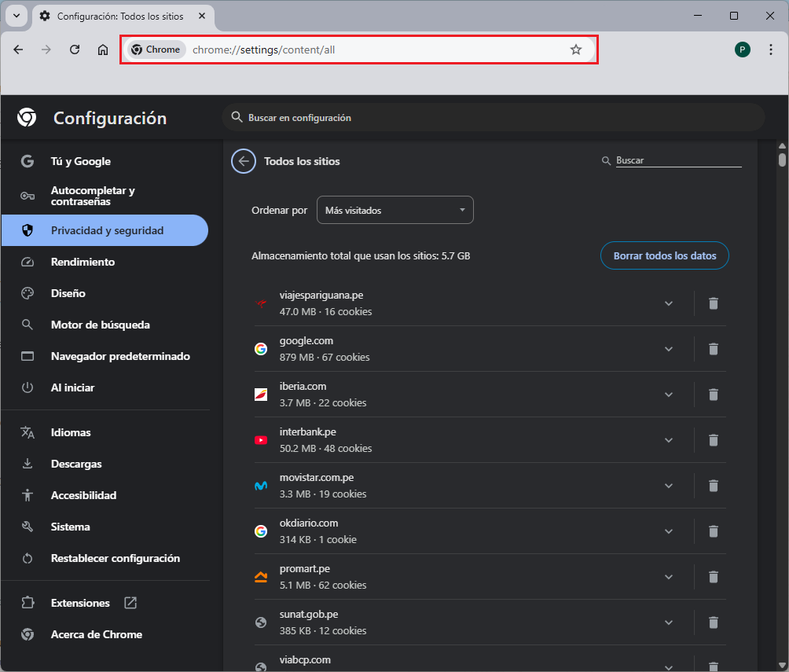
Task: Click the '879 MB · 67 cookies' text
Action: click(x=325, y=358)
